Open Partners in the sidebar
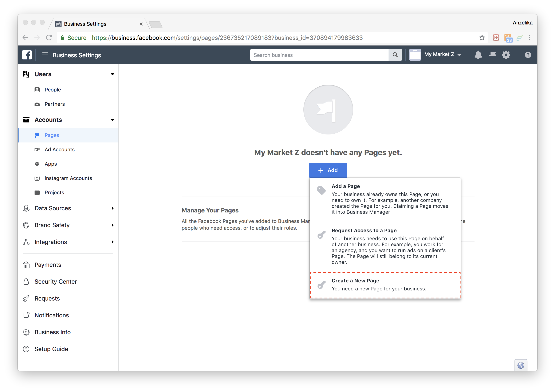The width and height of the screenshot is (555, 392). (x=68, y=104)
